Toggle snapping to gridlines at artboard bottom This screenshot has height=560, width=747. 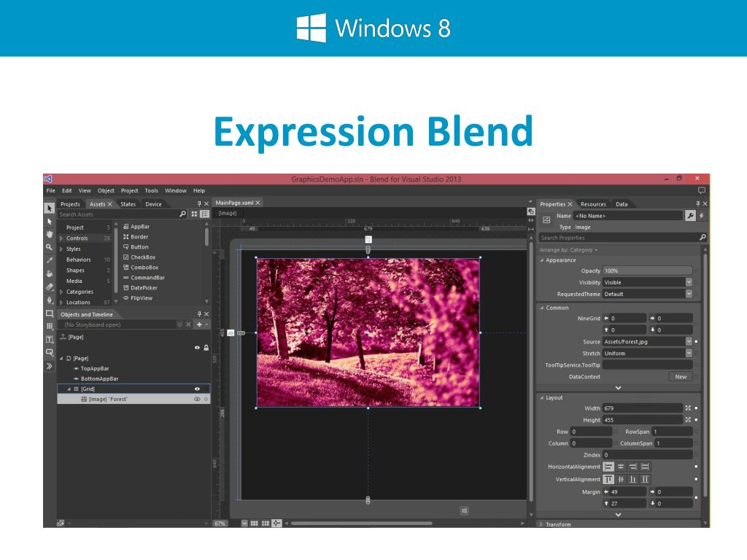pos(266,524)
